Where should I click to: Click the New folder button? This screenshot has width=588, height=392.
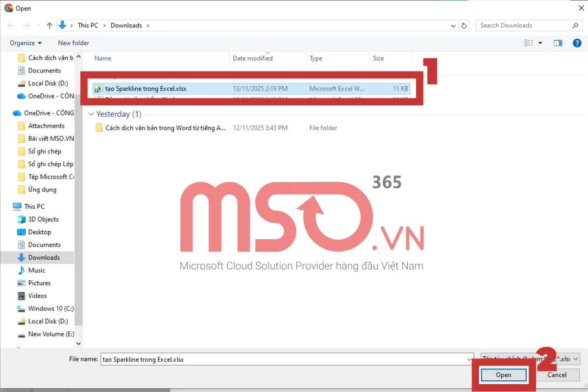pos(73,43)
